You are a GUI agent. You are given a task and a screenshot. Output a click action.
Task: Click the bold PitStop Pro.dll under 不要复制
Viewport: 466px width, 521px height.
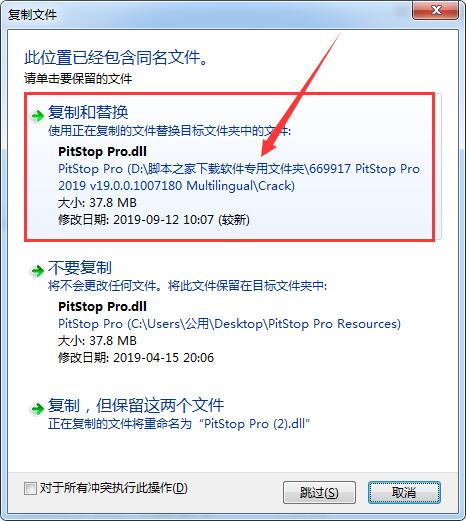click(x=102, y=306)
